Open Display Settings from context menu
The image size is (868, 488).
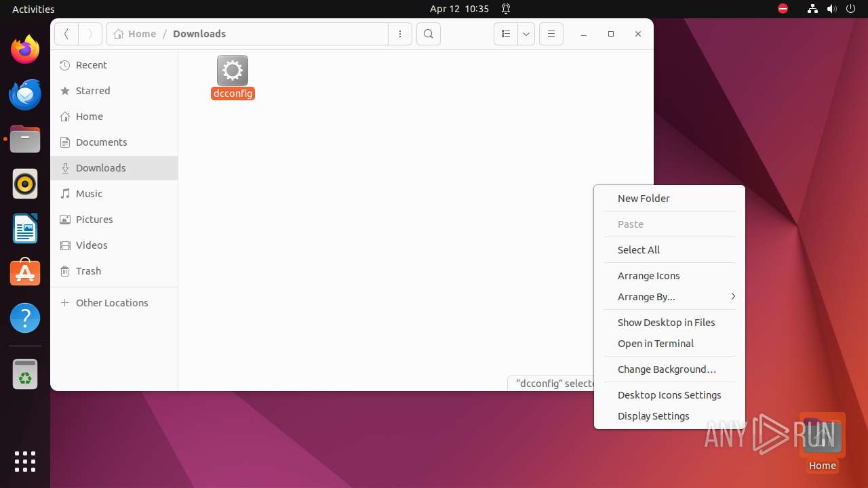tap(669, 416)
